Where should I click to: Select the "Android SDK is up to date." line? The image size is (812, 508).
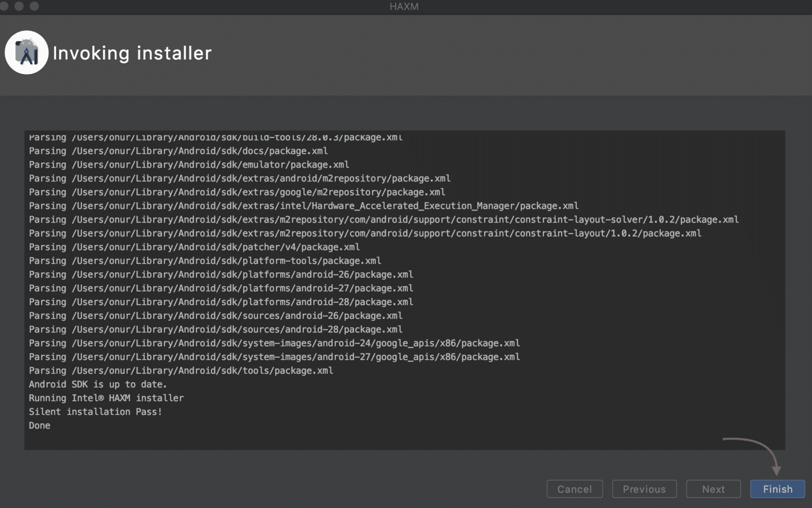click(98, 384)
